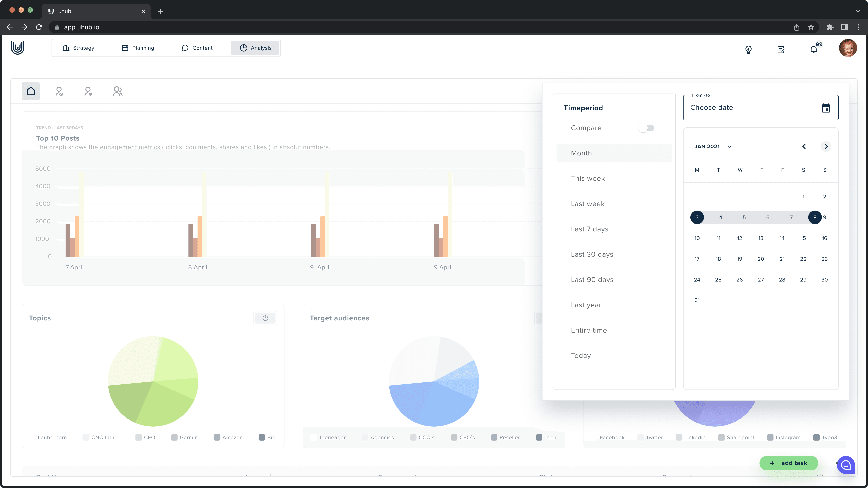Toggle browser side panel icon
This screenshot has height=488, width=868.
[844, 27]
